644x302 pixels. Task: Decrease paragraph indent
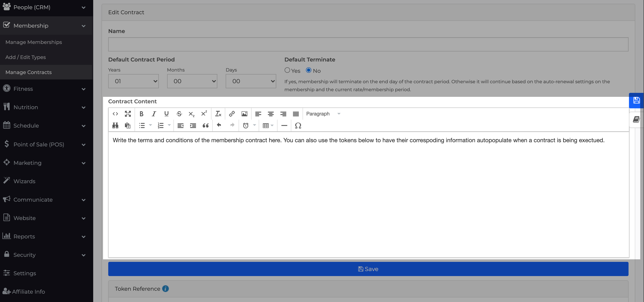click(180, 126)
